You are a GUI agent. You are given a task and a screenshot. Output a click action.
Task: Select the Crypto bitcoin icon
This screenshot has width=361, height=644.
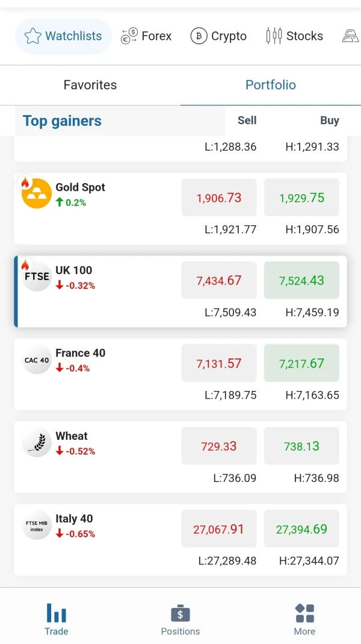199,36
